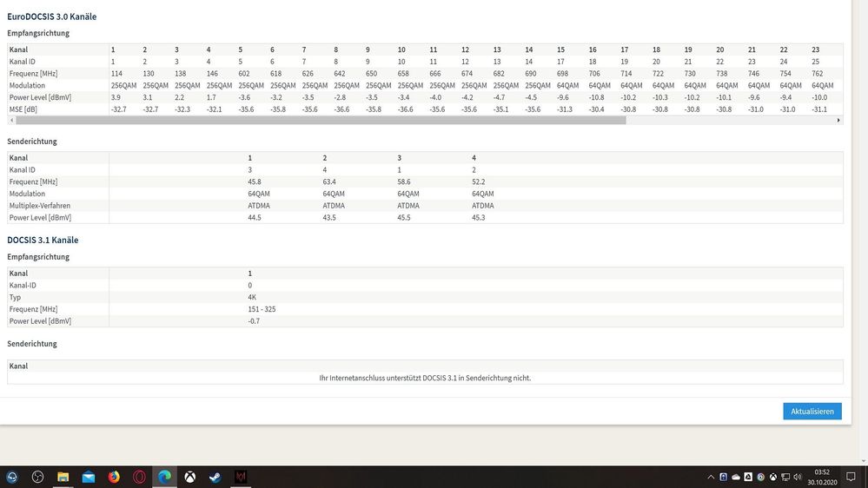Click upstream frequency value 52.2
This screenshot has width=868, height=488.
point(479,182)
